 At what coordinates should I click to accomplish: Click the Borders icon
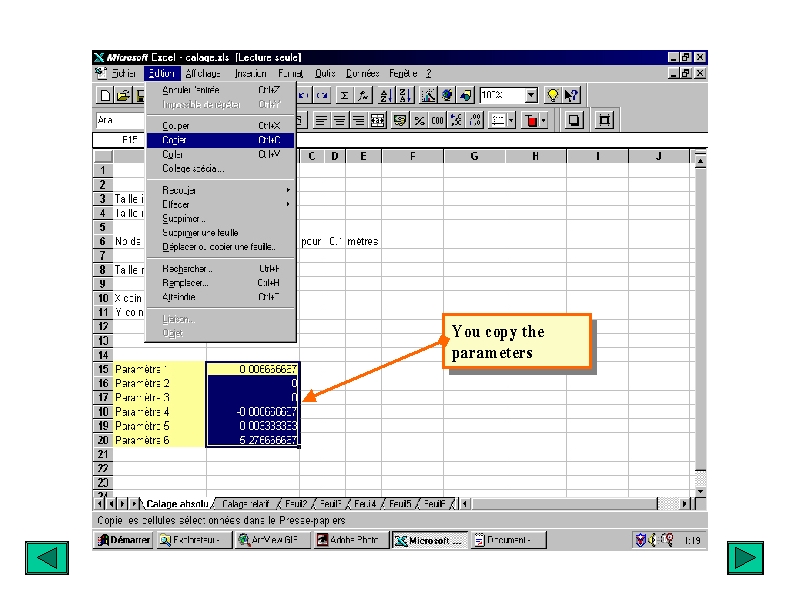tap(498, 121)
